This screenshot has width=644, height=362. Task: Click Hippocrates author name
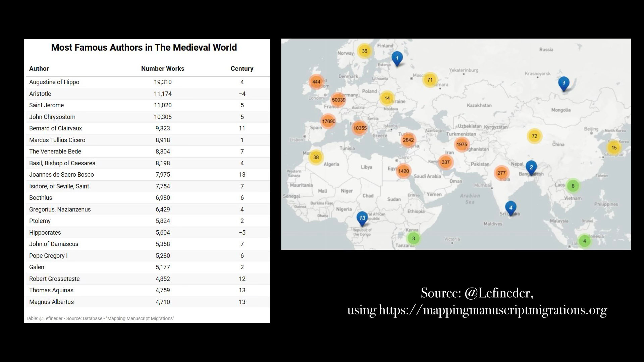[x=45, y=233]
